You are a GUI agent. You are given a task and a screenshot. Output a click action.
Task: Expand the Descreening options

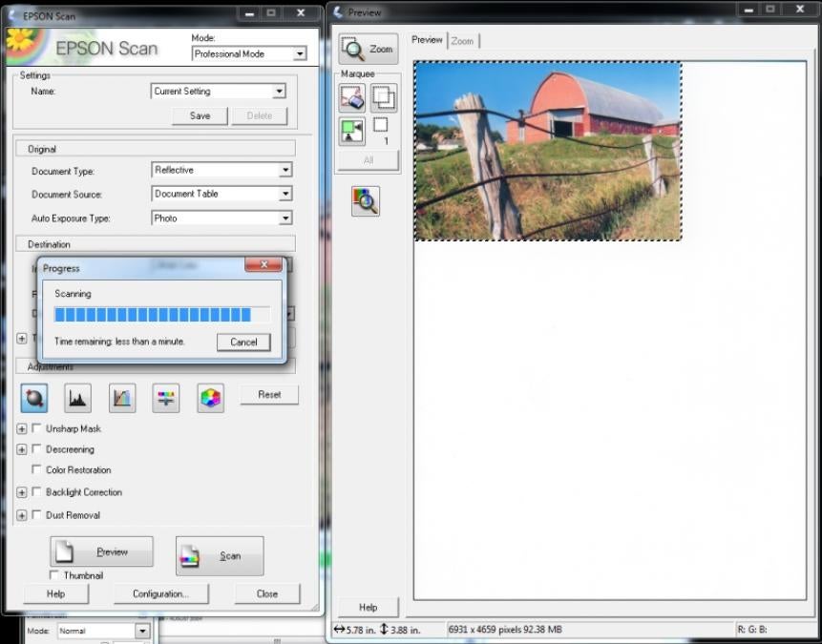[22, 449]
